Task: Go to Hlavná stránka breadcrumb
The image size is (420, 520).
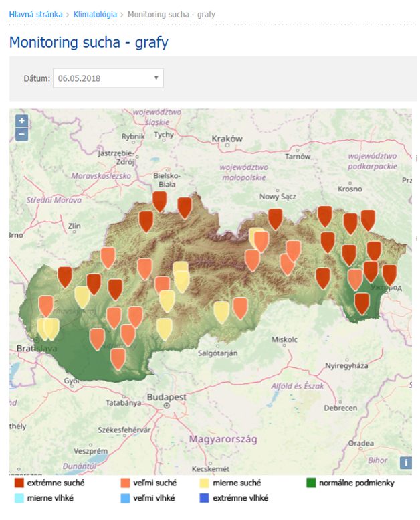Action: pyautogui.click(x=35, y=14)
